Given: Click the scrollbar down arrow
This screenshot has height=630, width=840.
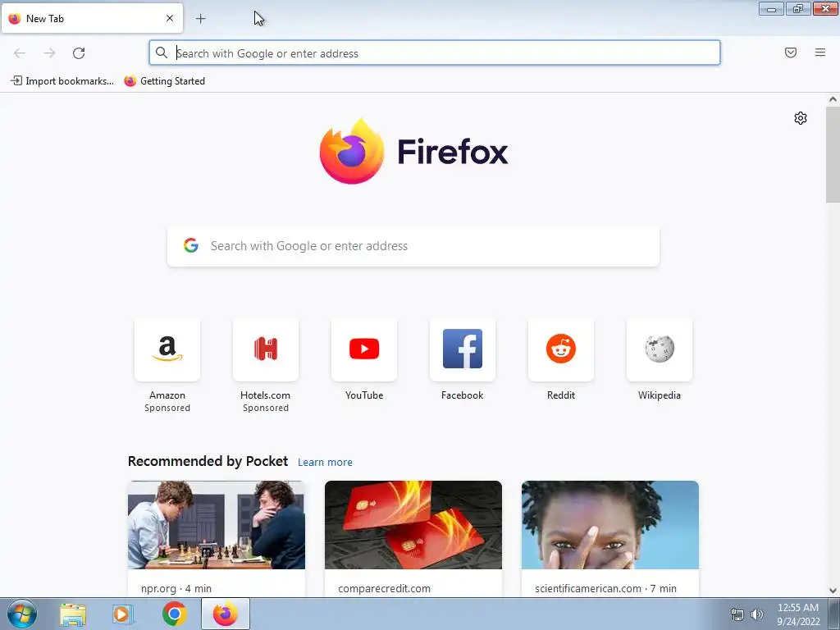Looking at the screenshot, I should click(833, 591).
